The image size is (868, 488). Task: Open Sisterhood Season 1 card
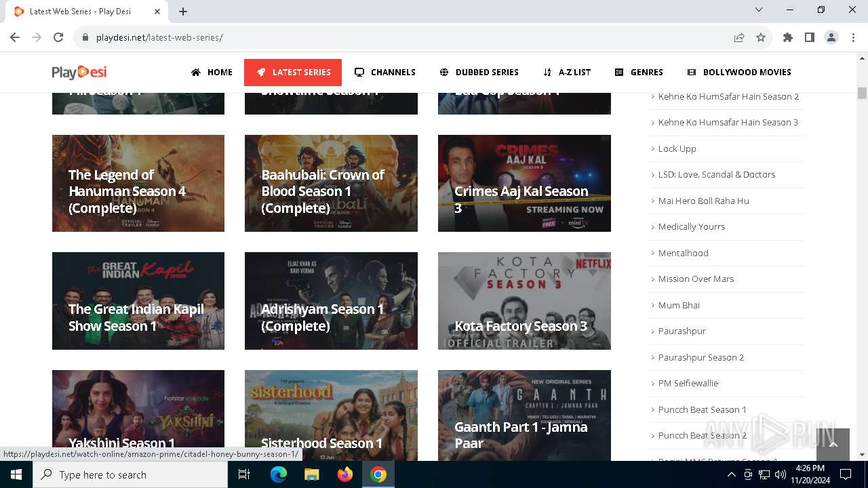(x=331, y=415)
